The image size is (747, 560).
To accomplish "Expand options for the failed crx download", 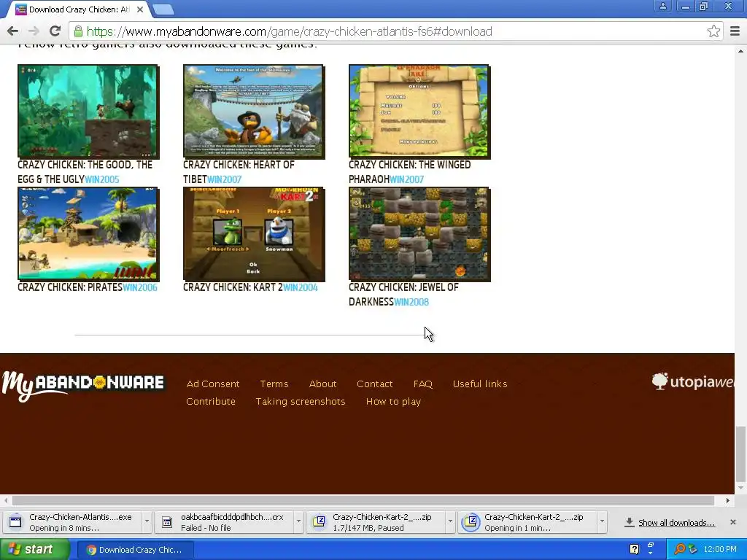I will point(298,521).
